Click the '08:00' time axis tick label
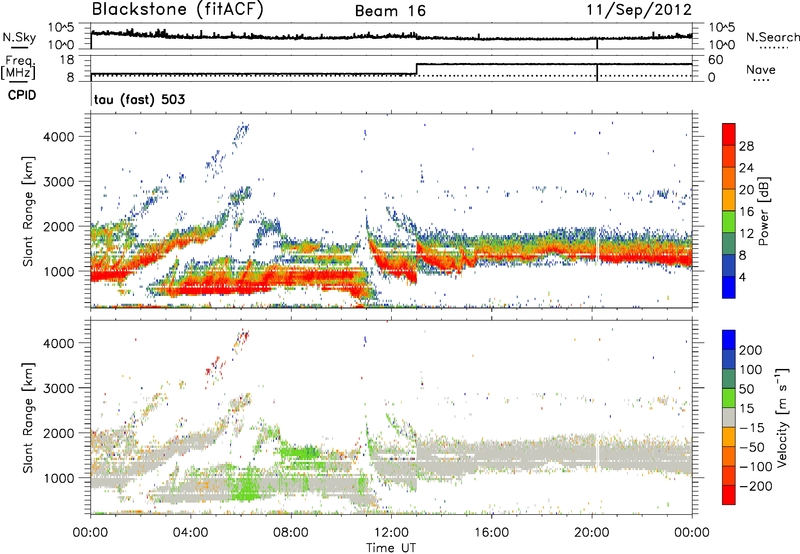Screen dimensions: 800x554 290,533
